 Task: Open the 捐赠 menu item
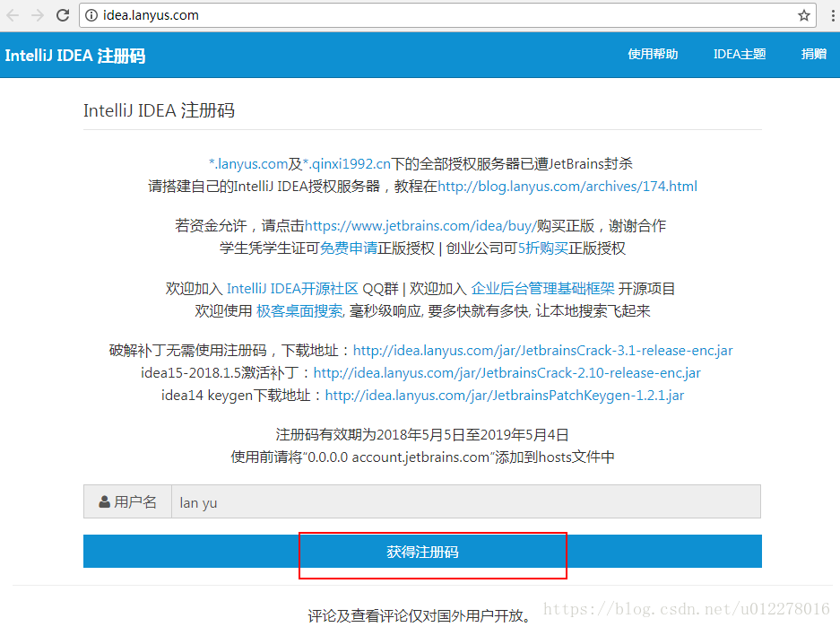pyautogui.click(x=814, y=54)
